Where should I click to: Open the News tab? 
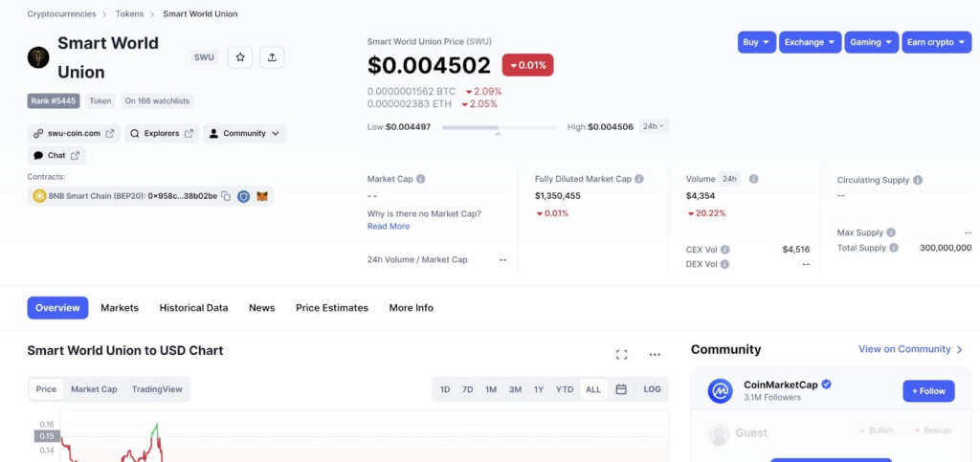[x=262, y=308]
